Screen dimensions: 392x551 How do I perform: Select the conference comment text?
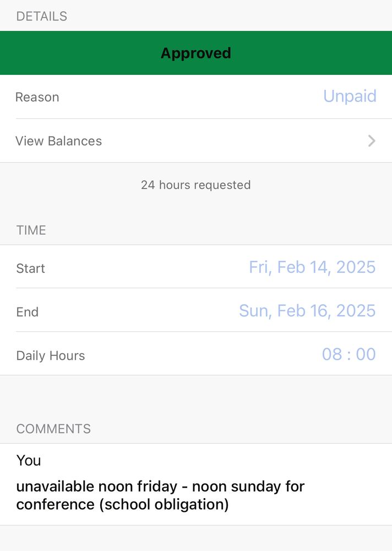(160, 495)
